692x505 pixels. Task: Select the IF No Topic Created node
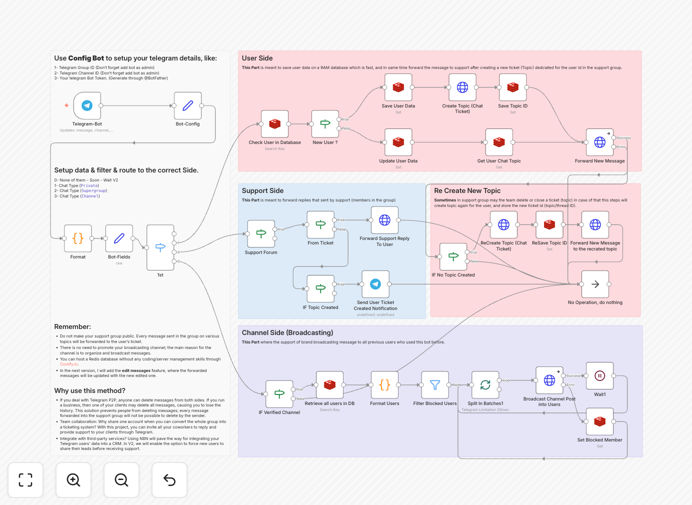pyautogui.click(x=453, y=256)
